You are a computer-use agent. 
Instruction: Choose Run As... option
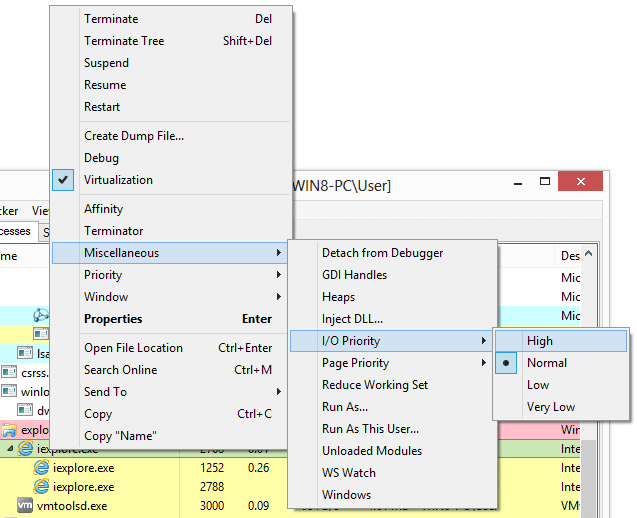(x=392, y=406)
